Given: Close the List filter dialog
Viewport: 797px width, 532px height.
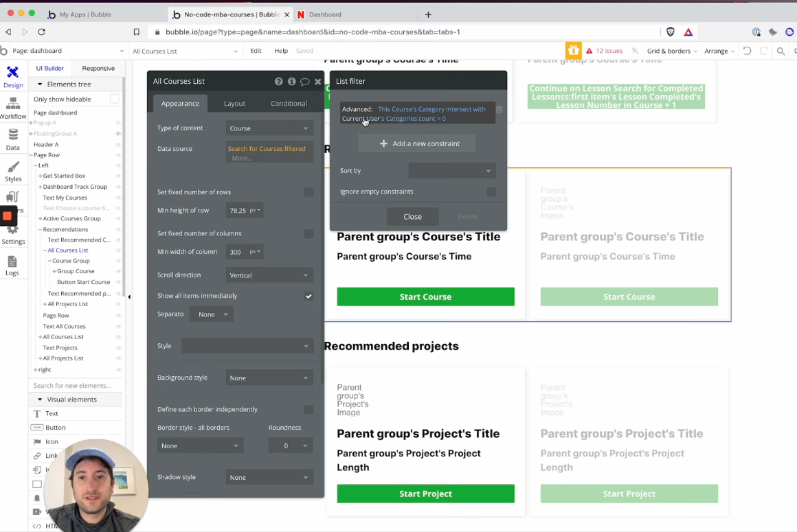Looking at the screenshot, I should (x=412, y=216).
